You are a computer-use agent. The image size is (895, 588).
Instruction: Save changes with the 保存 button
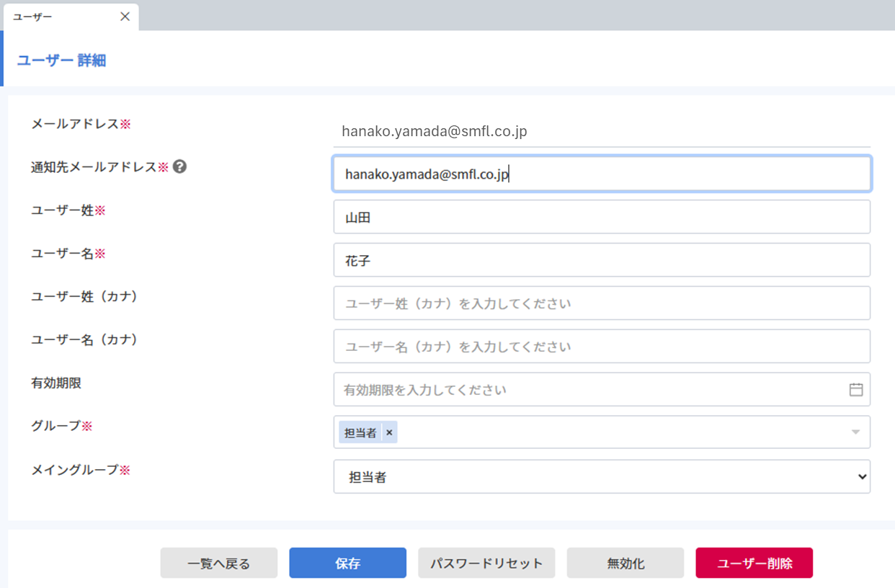pos(348,563)
